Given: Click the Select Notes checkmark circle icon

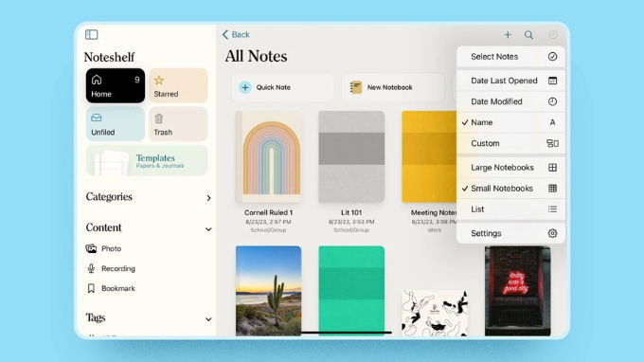Looking at the screenshot, I should pos(552,57).
